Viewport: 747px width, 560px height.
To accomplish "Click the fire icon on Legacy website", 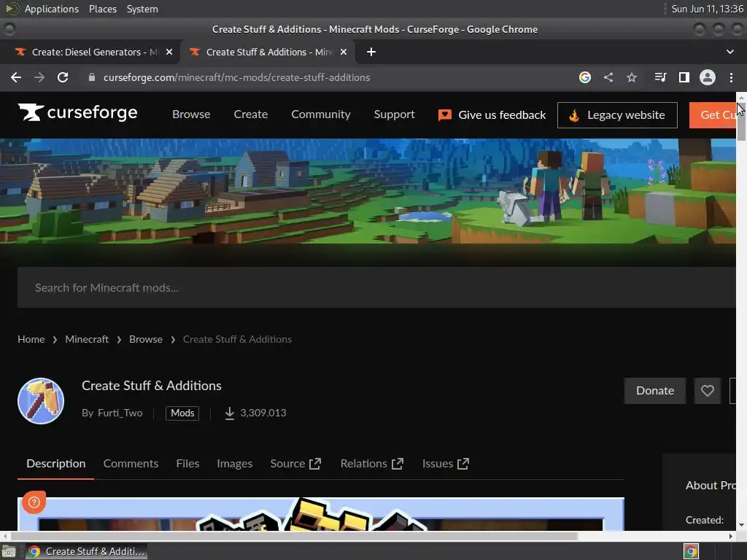I will pos(574,115).
